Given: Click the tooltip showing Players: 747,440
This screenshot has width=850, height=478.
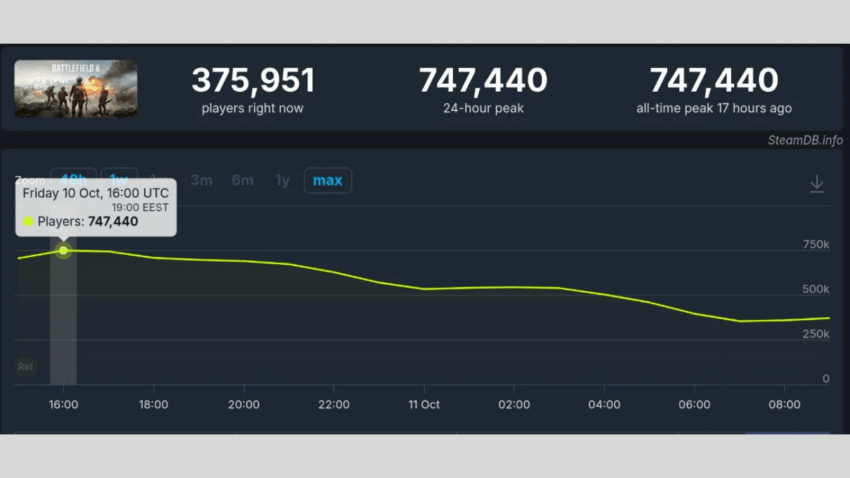Looking at the screenshot, I should [96, 208].
